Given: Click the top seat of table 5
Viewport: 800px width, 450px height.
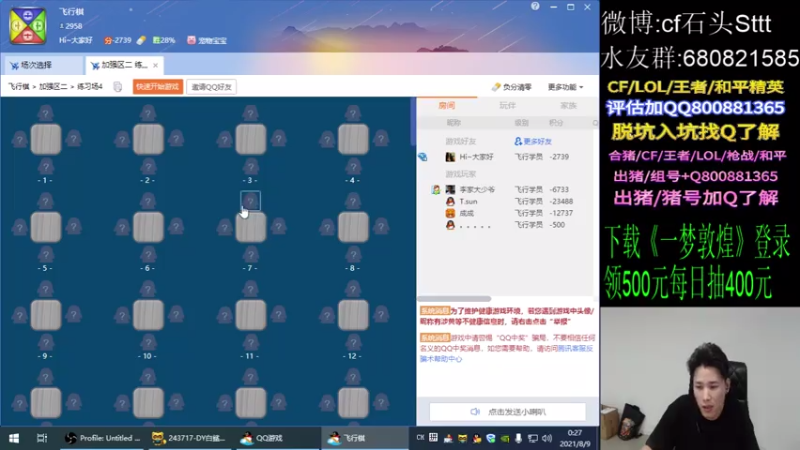Looking at the screenshot, I should (x=45, y=201).
